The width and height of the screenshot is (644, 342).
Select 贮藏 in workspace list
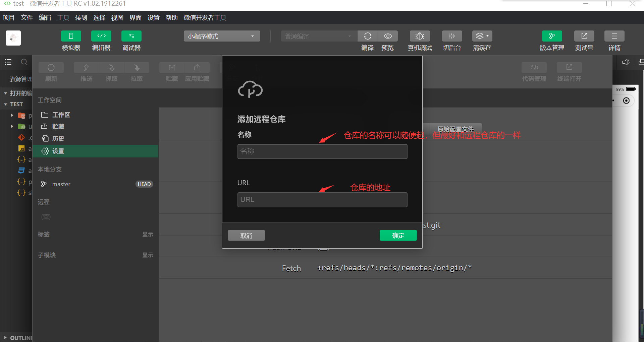96,127
